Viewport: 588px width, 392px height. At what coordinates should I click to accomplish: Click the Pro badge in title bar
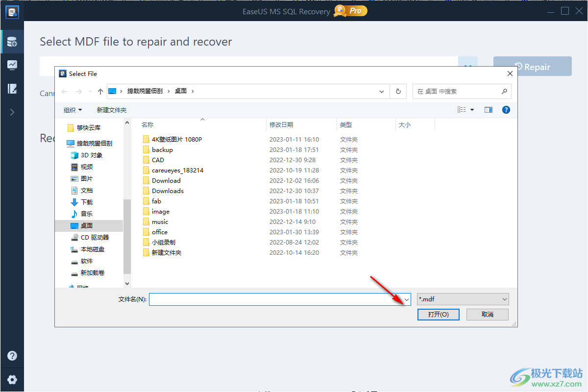351,10
